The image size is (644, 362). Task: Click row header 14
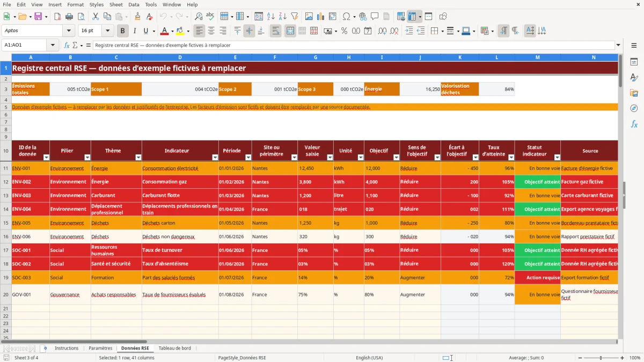6,209
